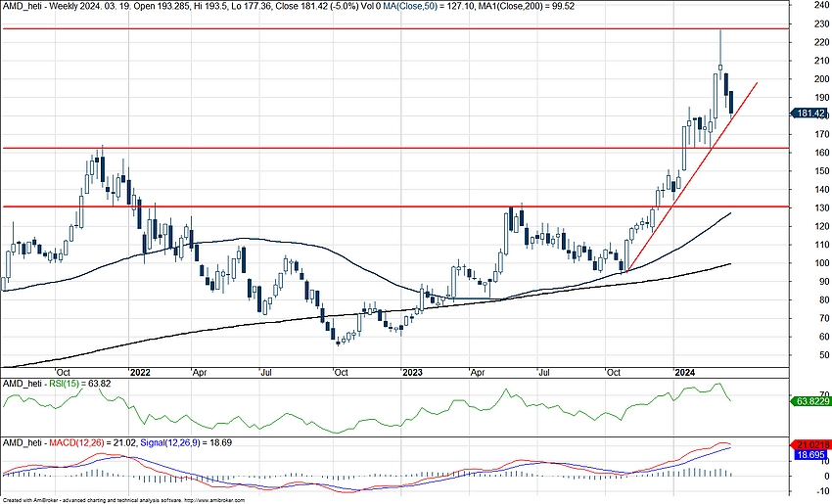This screenshot has height=504, width=832.
Task: Click the 210 label on the price axis
Action: pos(823,61)
